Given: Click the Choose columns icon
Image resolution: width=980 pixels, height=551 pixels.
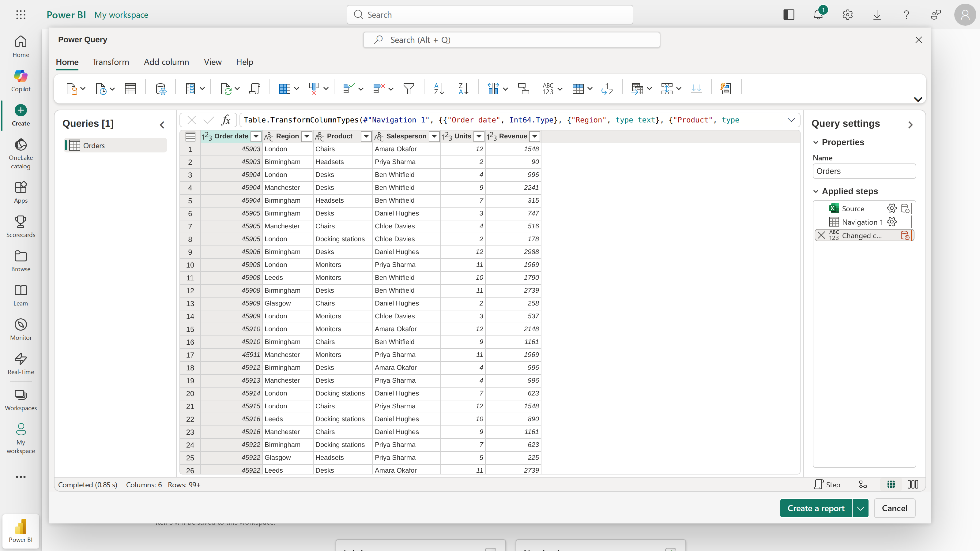Looking at the screenshot, I should [x=285, y=88].
